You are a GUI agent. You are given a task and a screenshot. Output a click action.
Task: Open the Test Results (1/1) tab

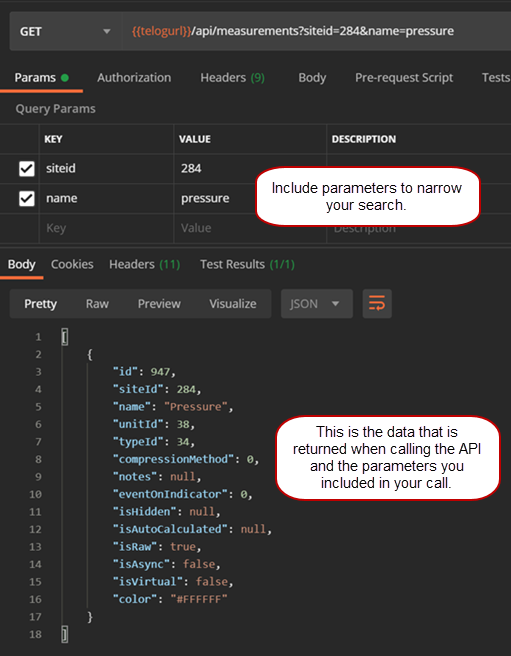coord(247,264)
